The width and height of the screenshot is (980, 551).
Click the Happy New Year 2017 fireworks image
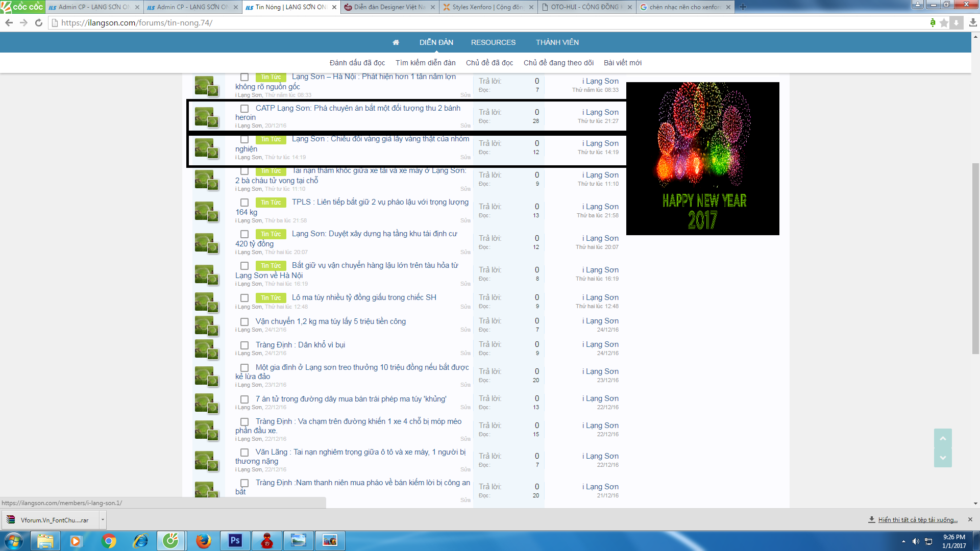tap(702, 159)
